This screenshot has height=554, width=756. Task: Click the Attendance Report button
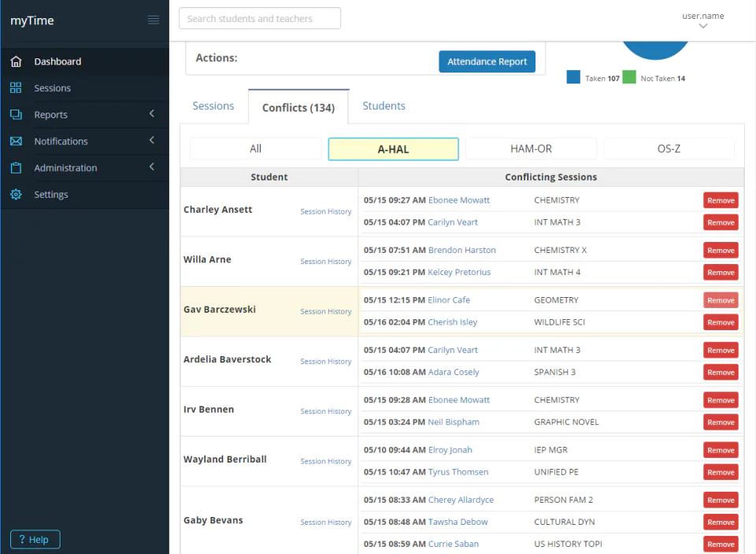pos(487,61)
